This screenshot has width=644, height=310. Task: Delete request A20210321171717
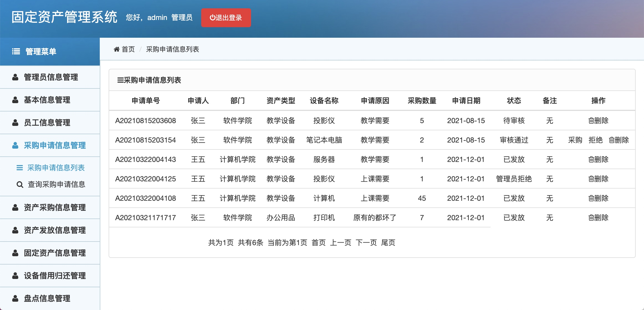598,218
